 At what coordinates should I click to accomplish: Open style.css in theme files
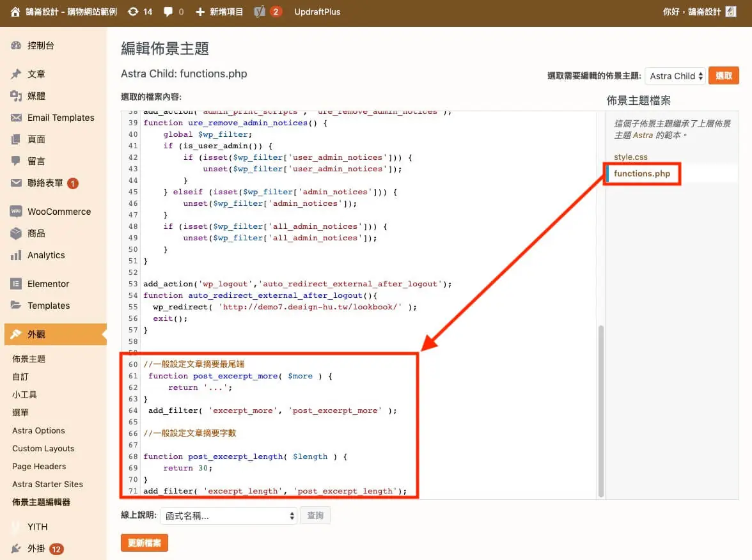pos(631,157)
